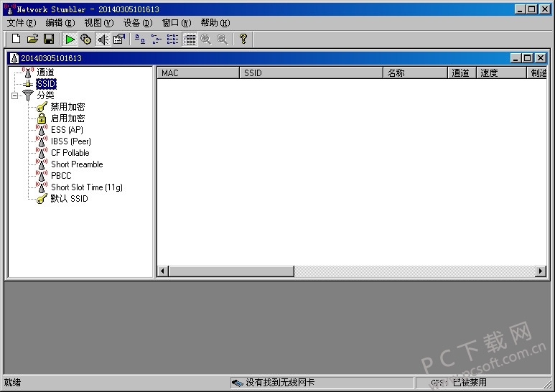Select Short Slot Time (11g) filter
The height and width of the screenshot is (392, 555).
coord(87,187)
